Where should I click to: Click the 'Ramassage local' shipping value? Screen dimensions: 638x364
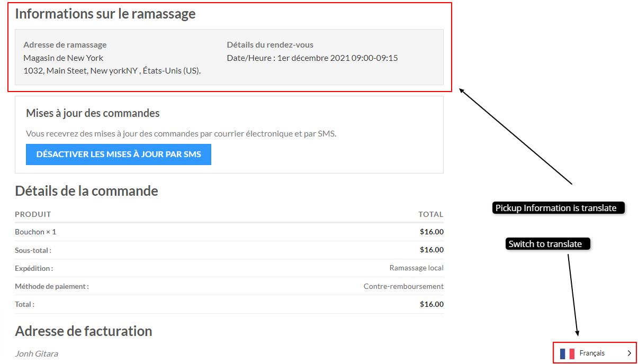417,268
